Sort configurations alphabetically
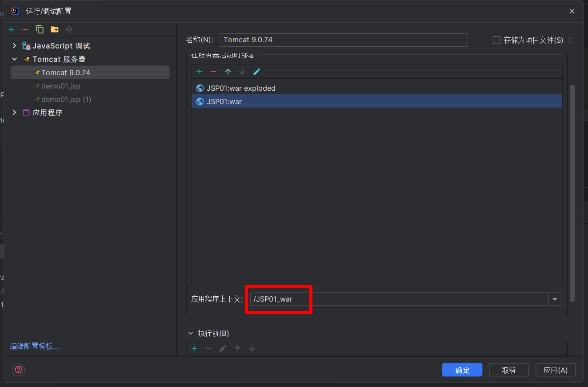The image size is (588, 387). point(69,29)
